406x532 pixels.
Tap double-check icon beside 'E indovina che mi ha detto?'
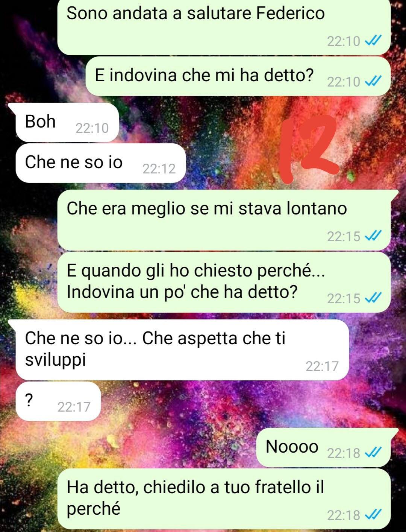click(374, 81)
